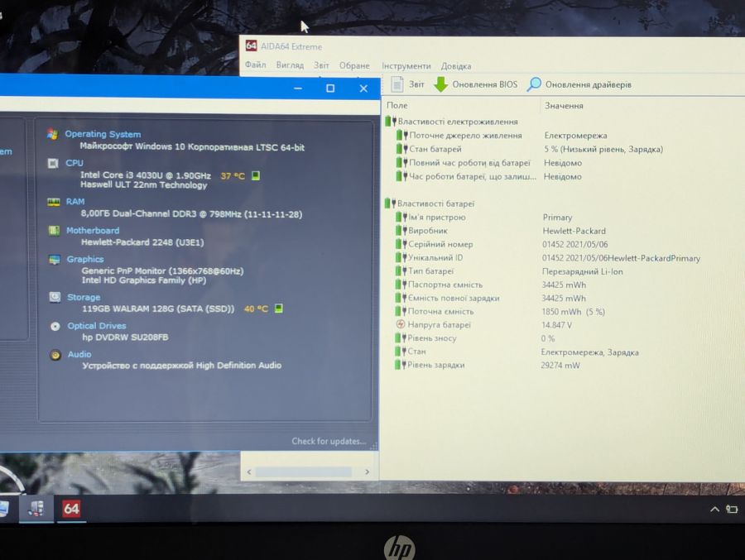Click the battery tray icon

coord(732,510)
